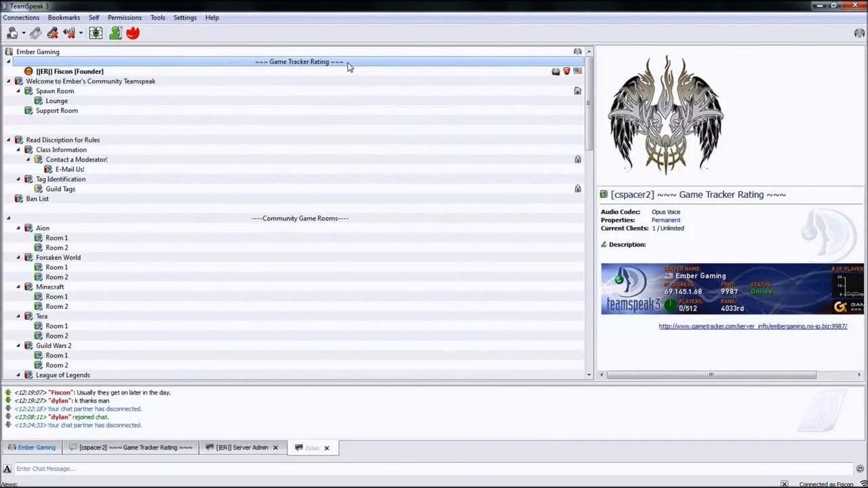Click the orange client status icon beside Fiscon
Screen dimensions: 868x488
tap(28, 71)
